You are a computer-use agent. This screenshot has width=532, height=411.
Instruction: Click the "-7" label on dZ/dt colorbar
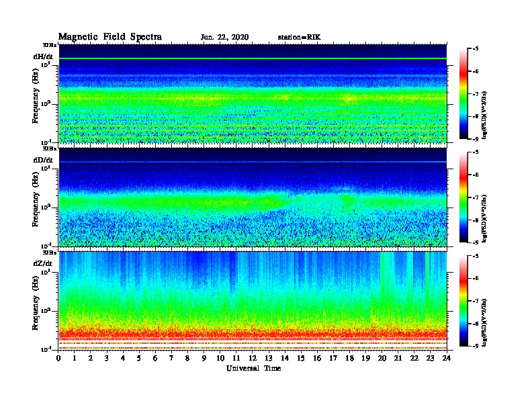tap(475, 301)
